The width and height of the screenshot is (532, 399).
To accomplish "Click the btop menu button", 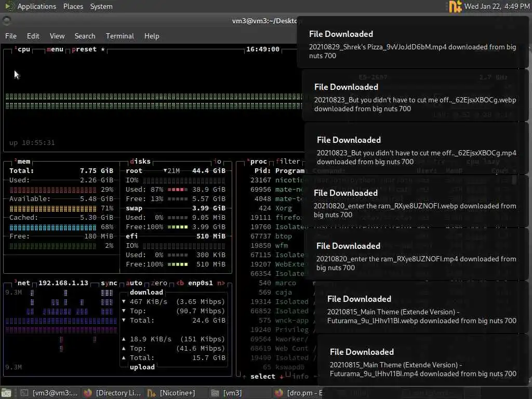I will pyautogui.click(x=55, y=49).
